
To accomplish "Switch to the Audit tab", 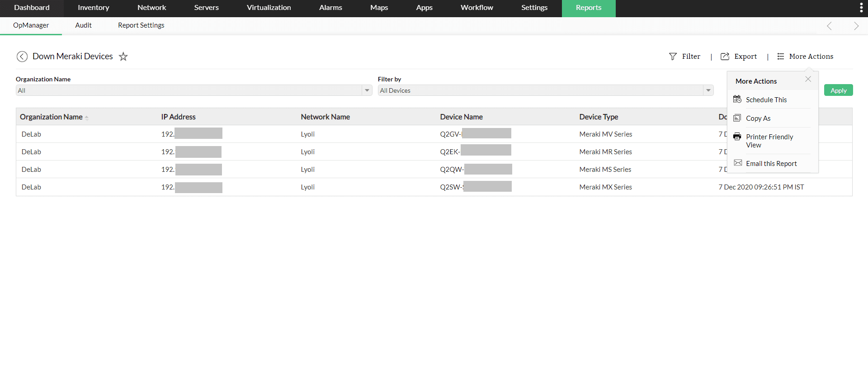I will 83,25.
